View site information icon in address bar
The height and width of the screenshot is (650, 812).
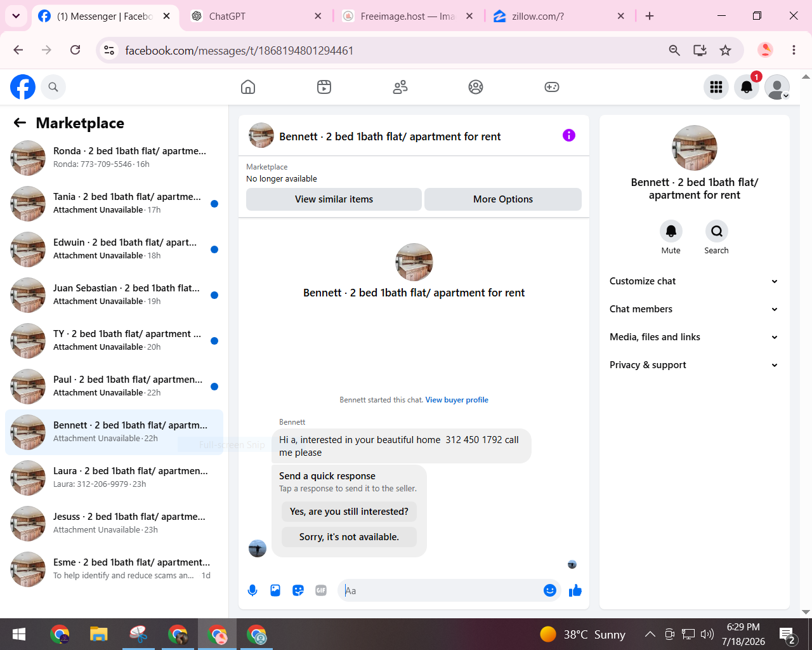tap(109, 50)
